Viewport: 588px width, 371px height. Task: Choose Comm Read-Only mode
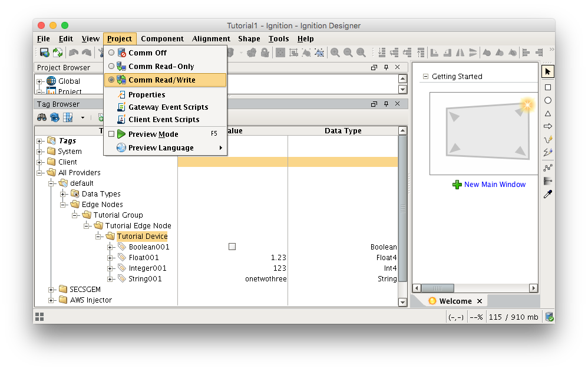[x=160, y=67]
